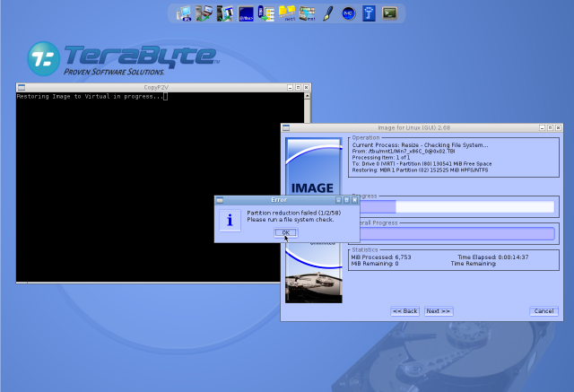
Task: Maximize the CopyP2V window
Action: tap(299, 88)
